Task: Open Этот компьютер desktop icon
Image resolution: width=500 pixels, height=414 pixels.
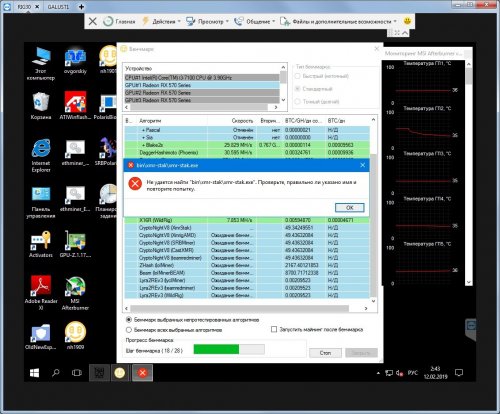Action: click(41, 63)
